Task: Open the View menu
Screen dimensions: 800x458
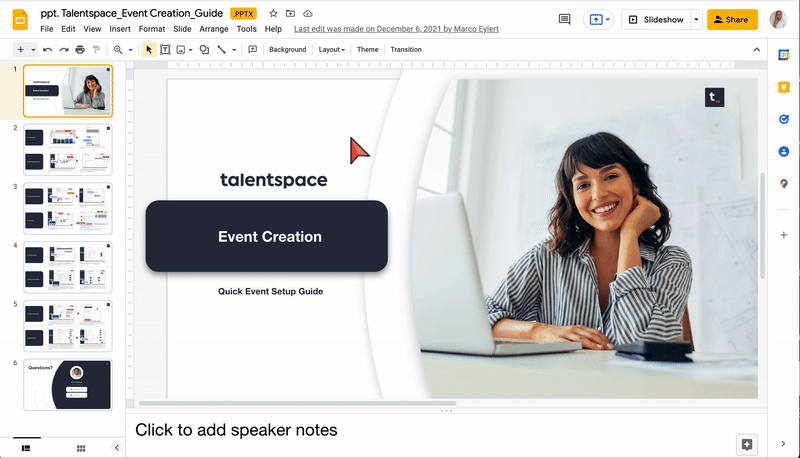Action: 92,29
